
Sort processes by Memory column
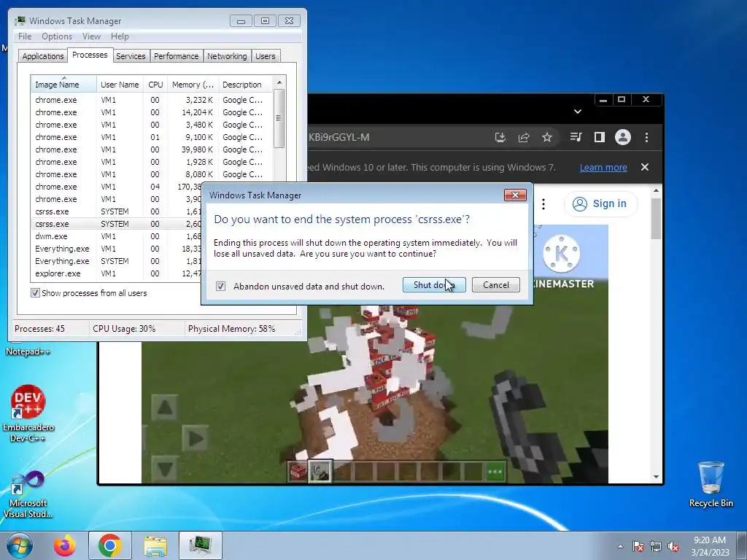click(193, 85)
